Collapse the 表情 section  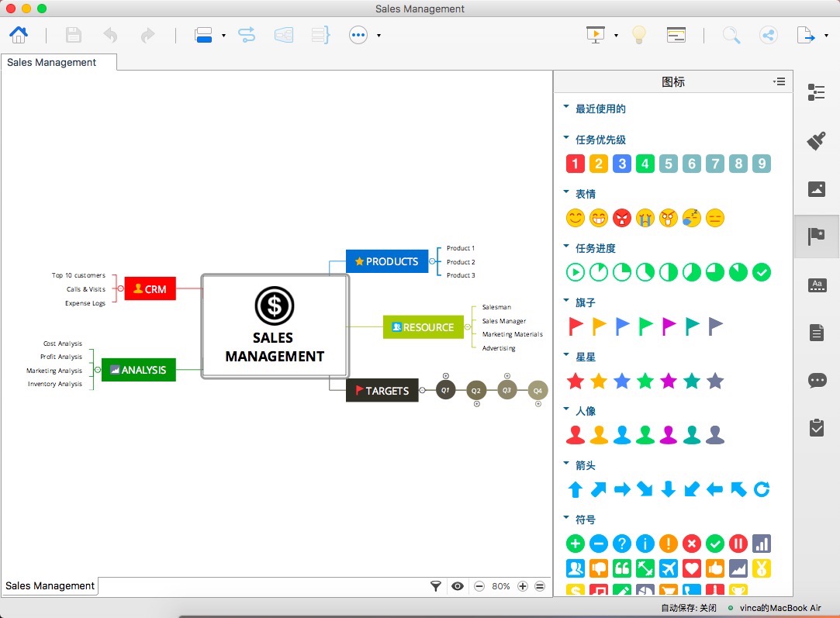pos(566,192)
